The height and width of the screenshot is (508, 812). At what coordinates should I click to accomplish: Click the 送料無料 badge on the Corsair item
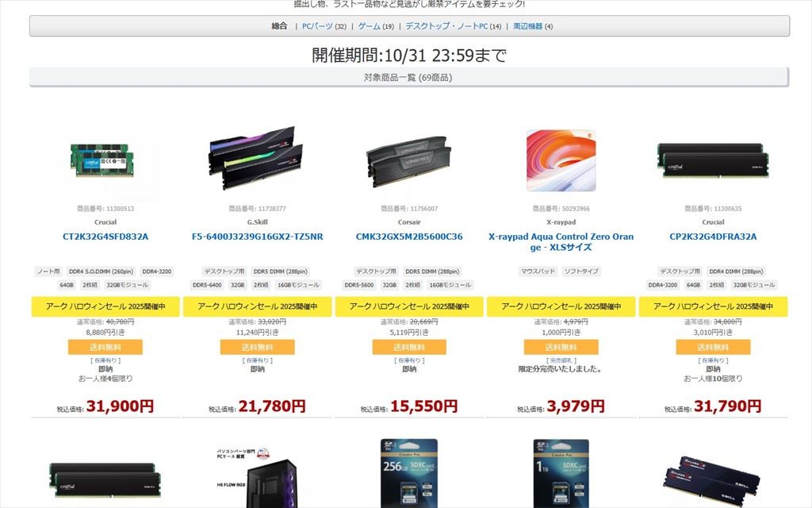pos(409,347)
